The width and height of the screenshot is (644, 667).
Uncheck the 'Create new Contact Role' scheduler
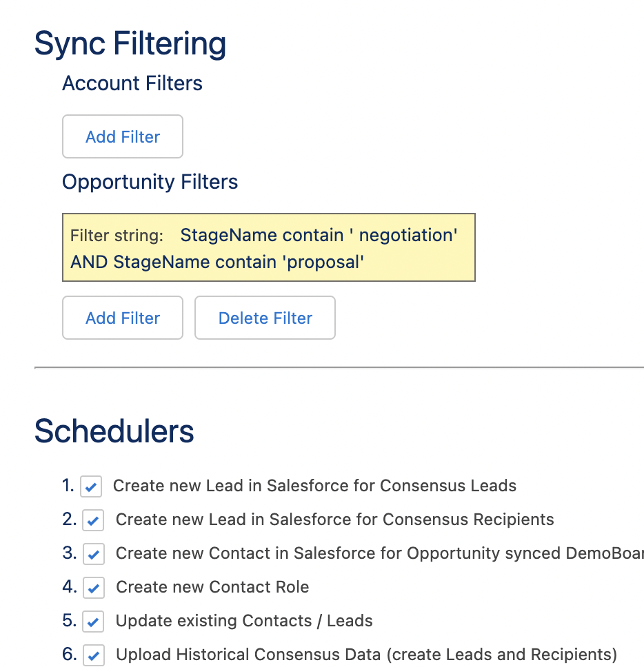[x=93, y=587]
